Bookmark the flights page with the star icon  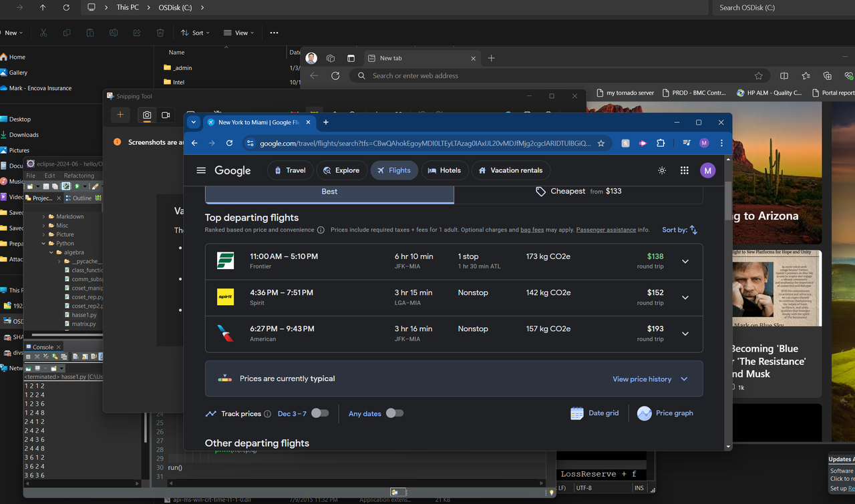[601, 143]
